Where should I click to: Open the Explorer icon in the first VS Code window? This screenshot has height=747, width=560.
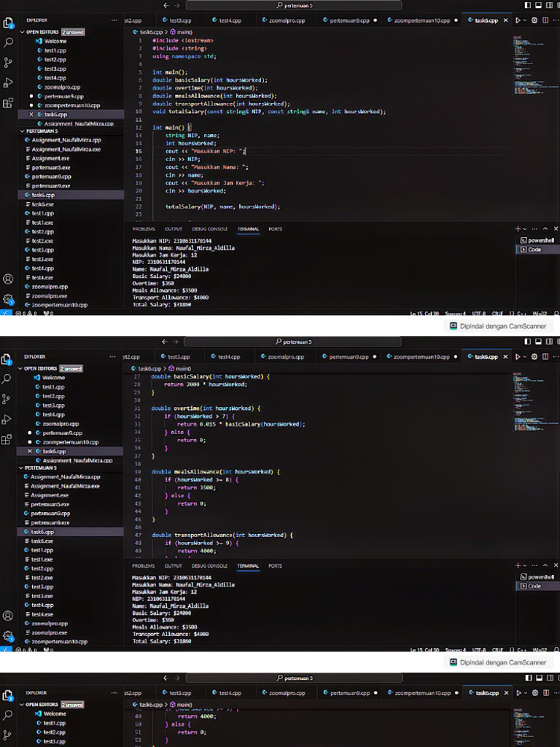pyautogui.click(x=8, y=23)
